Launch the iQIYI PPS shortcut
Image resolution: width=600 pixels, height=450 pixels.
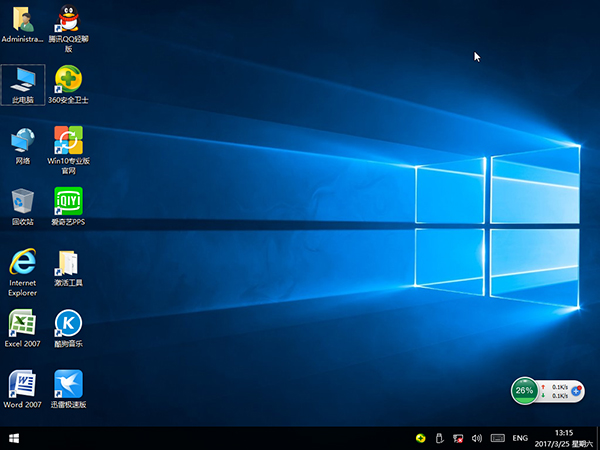[x=68, y=200]
